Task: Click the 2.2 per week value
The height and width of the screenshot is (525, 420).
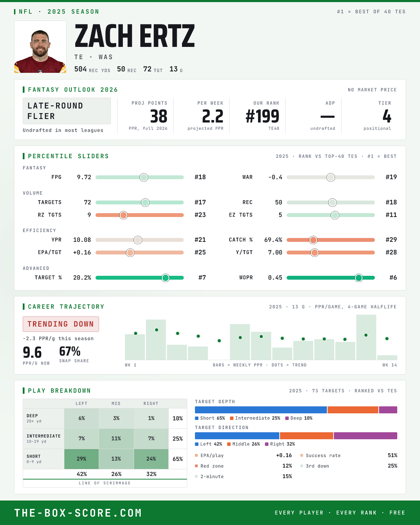Action: pos(212,116)
